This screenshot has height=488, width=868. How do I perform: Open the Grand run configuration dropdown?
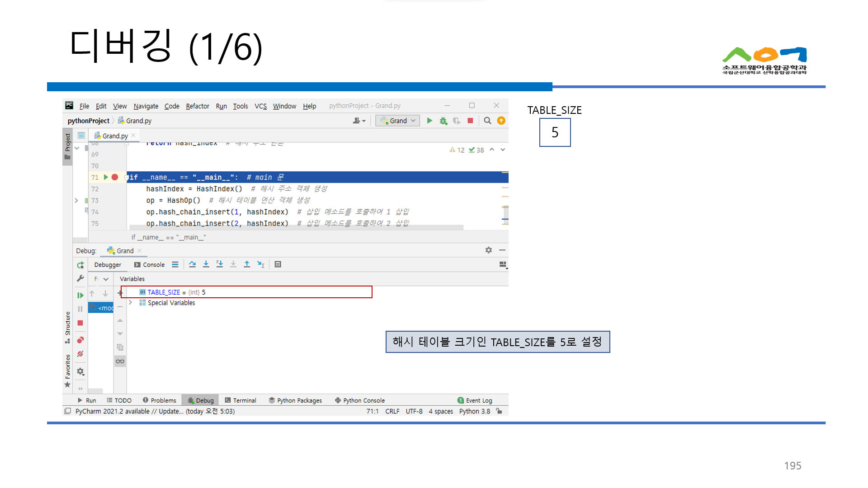click(398, 121)
